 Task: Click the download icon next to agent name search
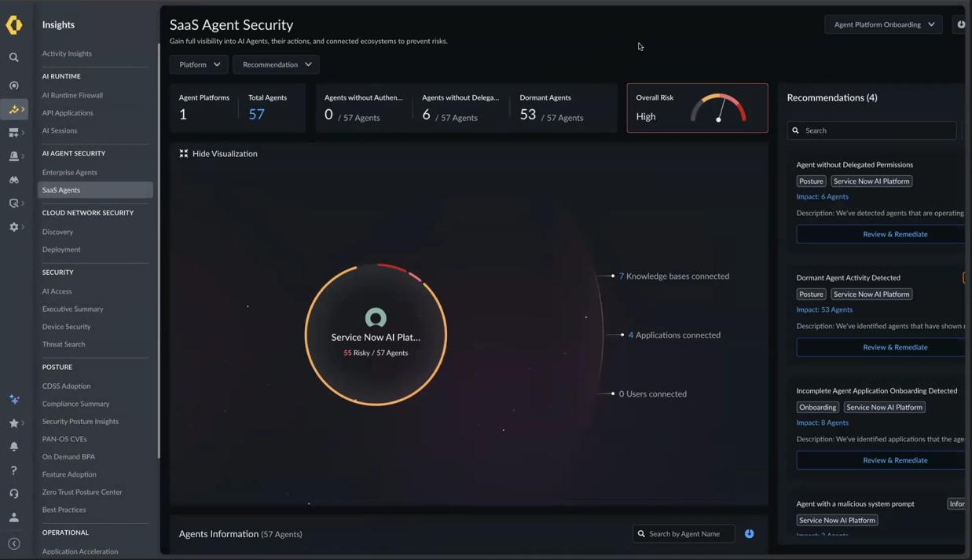click(x=750, y=534)
